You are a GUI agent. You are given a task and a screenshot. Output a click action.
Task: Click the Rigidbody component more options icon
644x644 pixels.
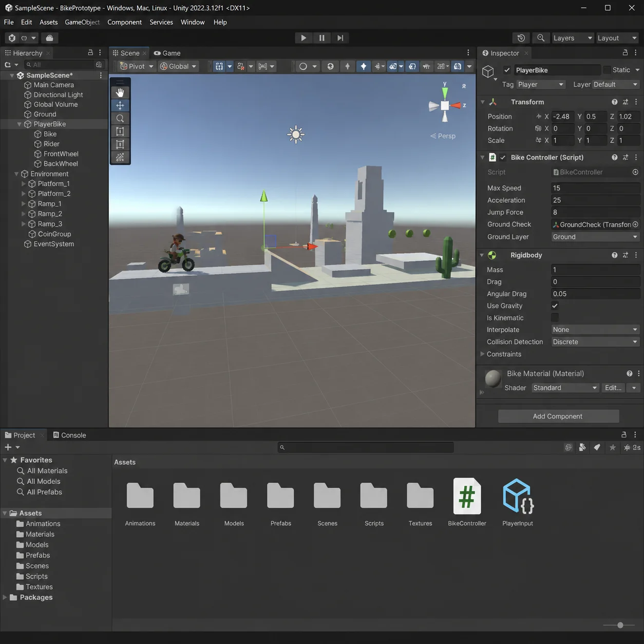click(636, 255)
